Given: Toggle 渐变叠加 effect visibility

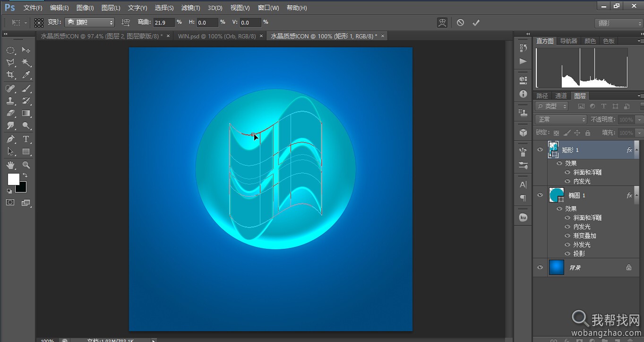Looking at the screenshot, I should tap(568, 236).
